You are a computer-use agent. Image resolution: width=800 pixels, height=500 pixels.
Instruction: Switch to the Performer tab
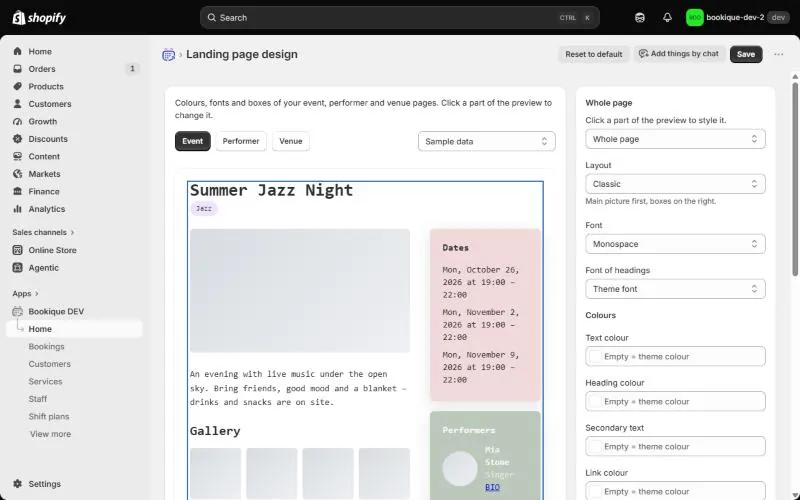[x=241, y=141]
